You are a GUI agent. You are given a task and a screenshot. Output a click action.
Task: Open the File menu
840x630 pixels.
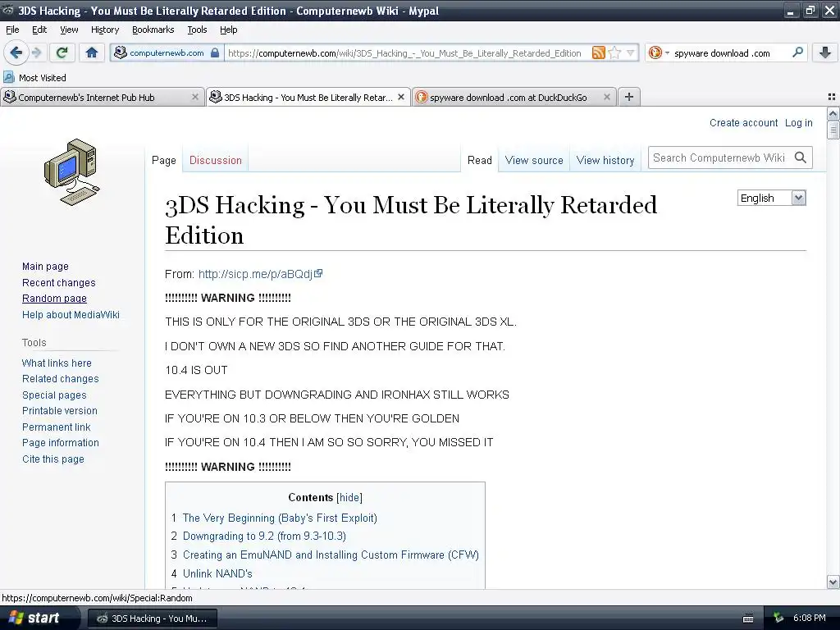coord(12,30)
